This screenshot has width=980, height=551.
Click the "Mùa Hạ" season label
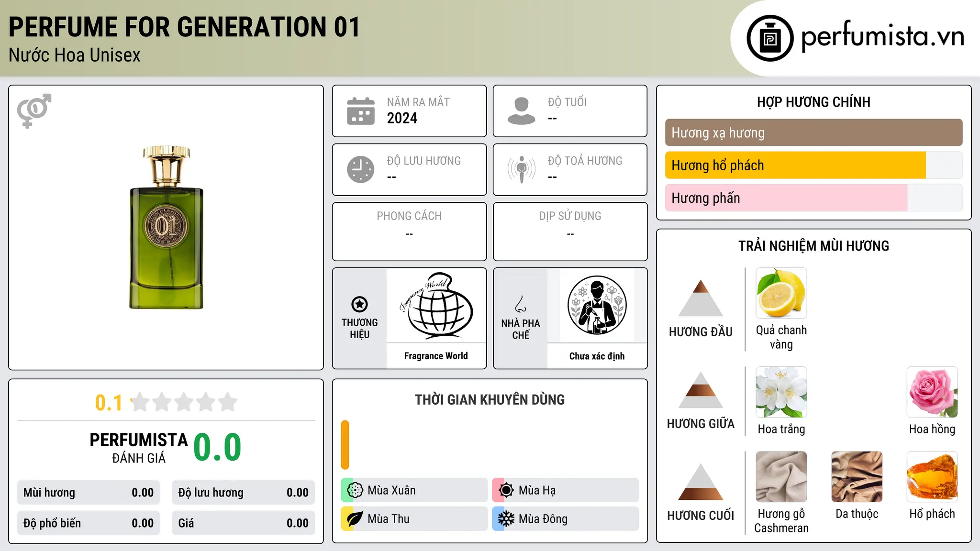coord(537,490)
